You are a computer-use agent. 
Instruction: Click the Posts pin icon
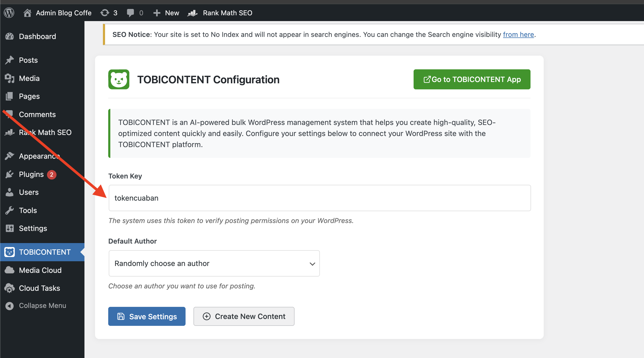coord(10,60)
